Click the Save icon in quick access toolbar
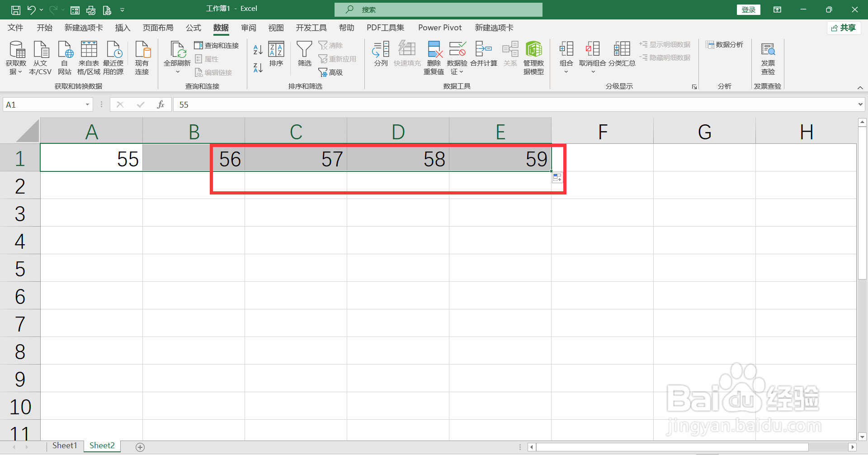This screenshot has width=868, height=455. tap(15, 9)
